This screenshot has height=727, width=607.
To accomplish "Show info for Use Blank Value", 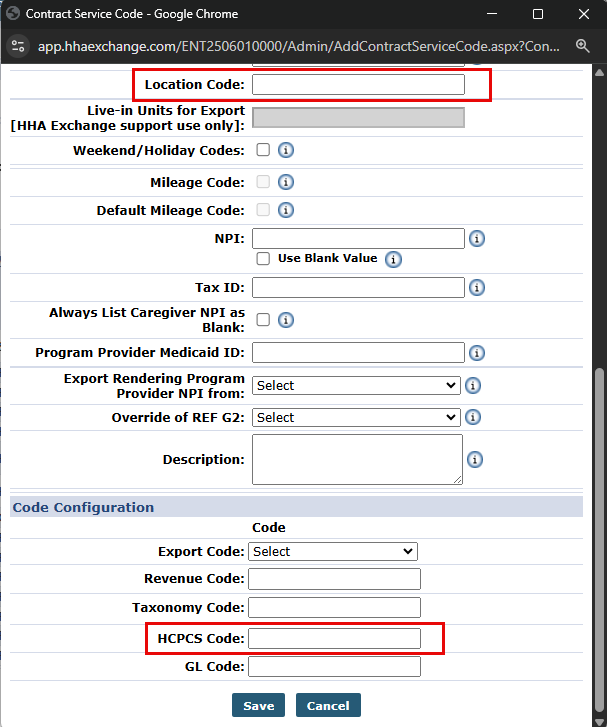I will 393,259.
